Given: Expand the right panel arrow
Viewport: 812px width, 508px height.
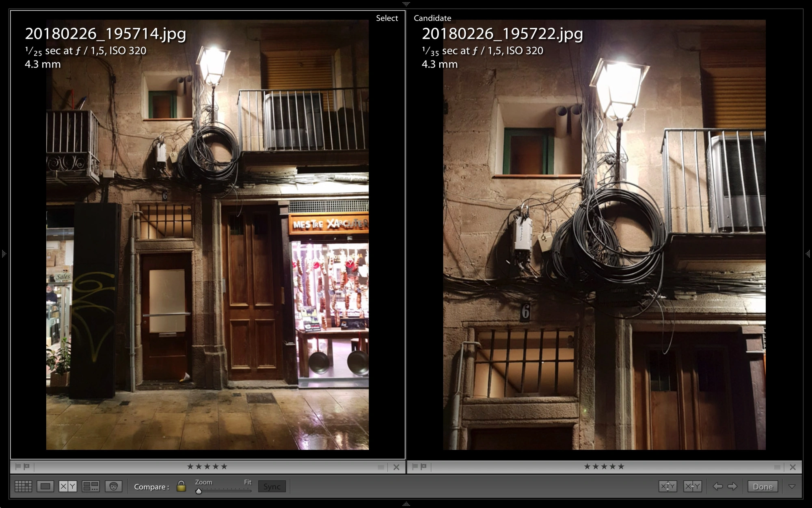Looking at the screenshot, I should [808, 254].
